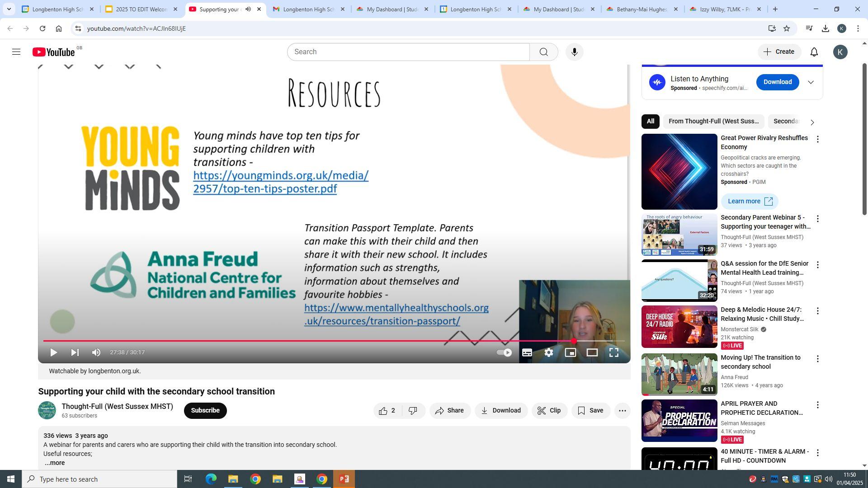Click the YouTube search input field

tap(408, 52)
